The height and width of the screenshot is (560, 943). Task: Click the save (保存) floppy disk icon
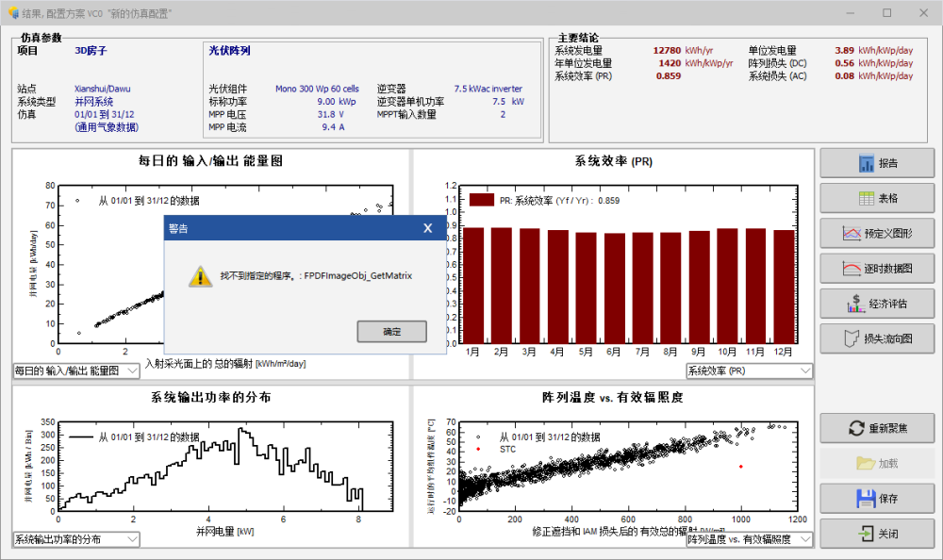point(865,498)
